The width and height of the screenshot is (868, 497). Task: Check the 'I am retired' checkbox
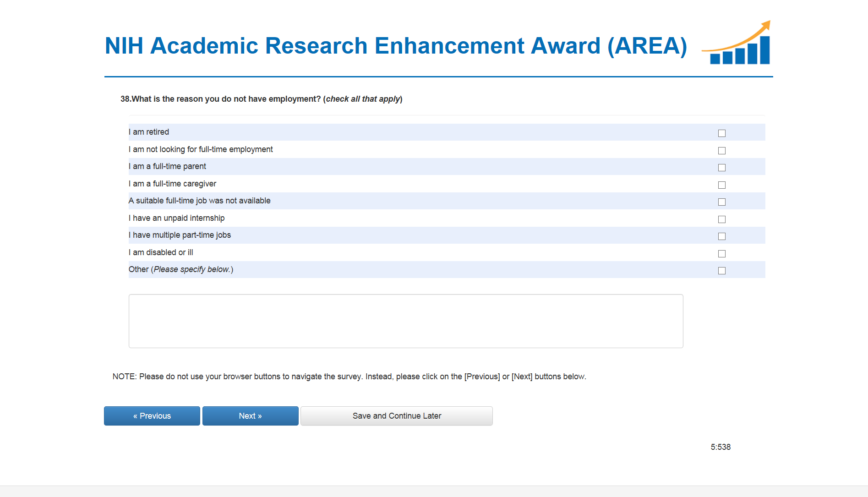coord(722,133)
